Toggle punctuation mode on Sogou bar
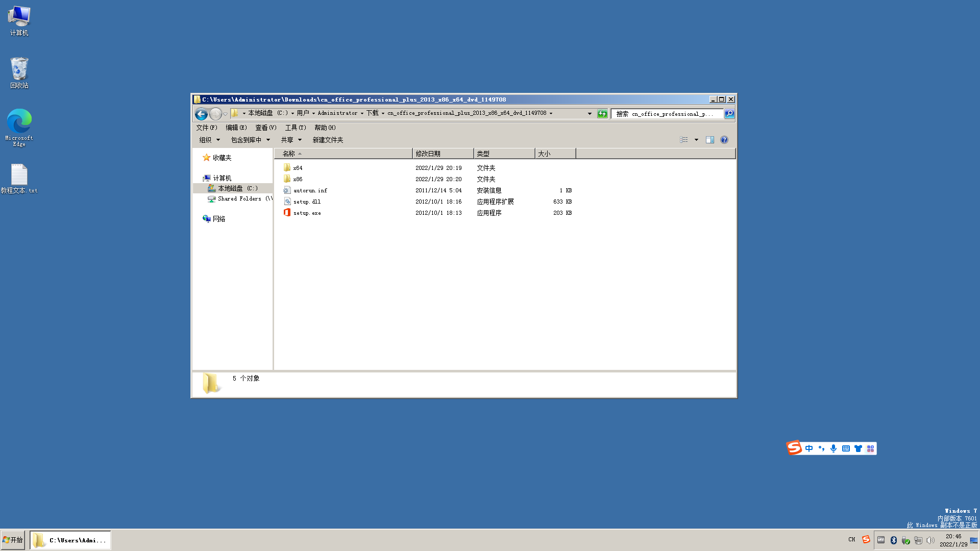980x551 pixels. (821, 448)
